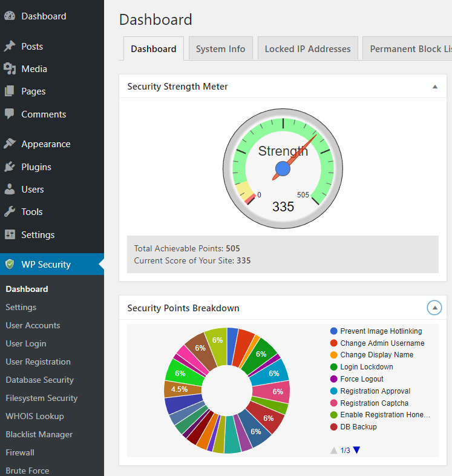
Task: Click the Pages icon in sidebar
Action: click(10, 91)
